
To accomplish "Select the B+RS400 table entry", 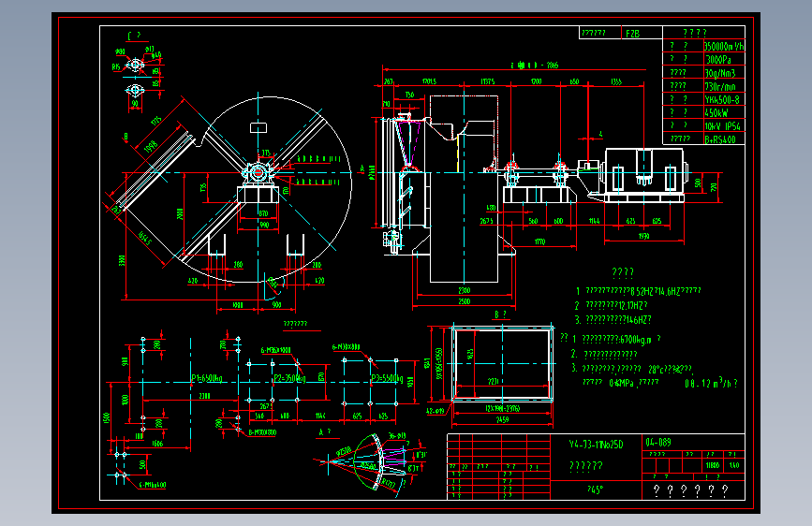I will click(x=720, y=139).
